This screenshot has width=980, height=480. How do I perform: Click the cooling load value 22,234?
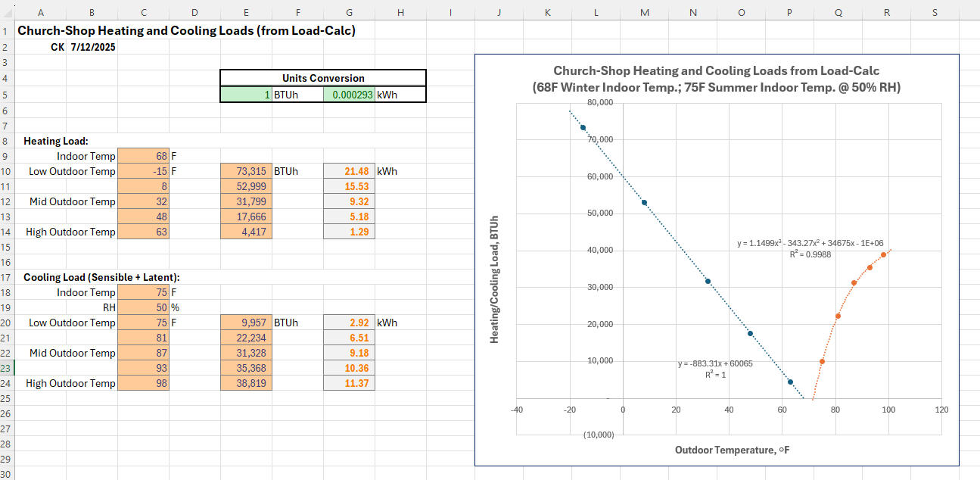247,338
